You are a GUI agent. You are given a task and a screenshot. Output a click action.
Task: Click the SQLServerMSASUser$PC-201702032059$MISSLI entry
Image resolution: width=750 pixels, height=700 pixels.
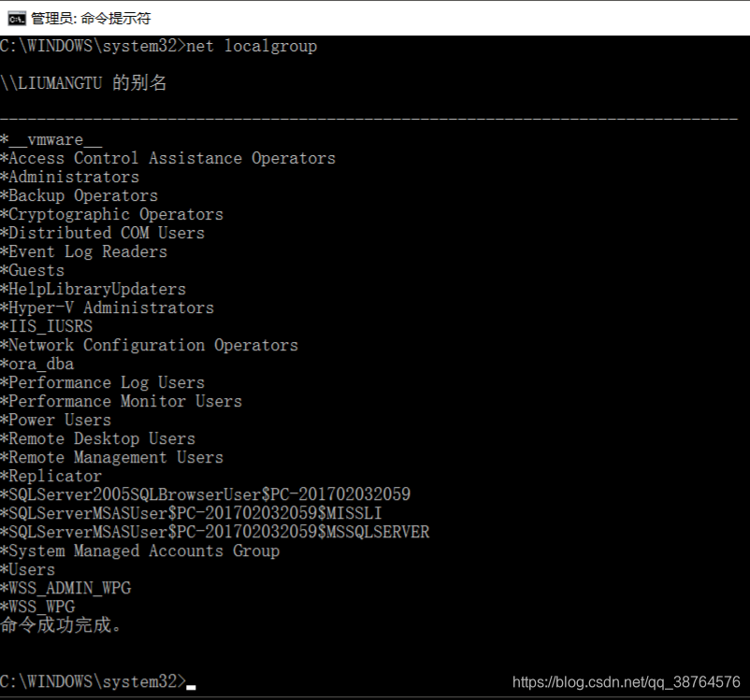[192, 513]
